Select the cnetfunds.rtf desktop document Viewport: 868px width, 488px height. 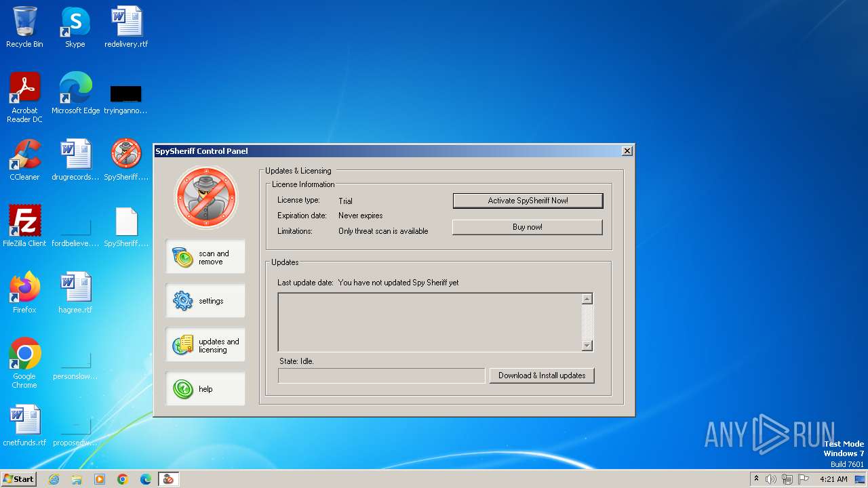point(24,426)
